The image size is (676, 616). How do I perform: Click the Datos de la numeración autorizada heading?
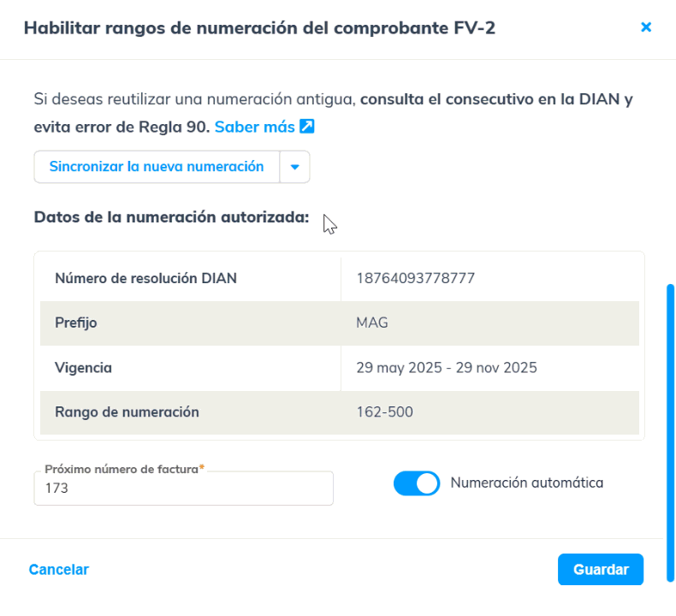pyautogui.click(x=171, y=216)
